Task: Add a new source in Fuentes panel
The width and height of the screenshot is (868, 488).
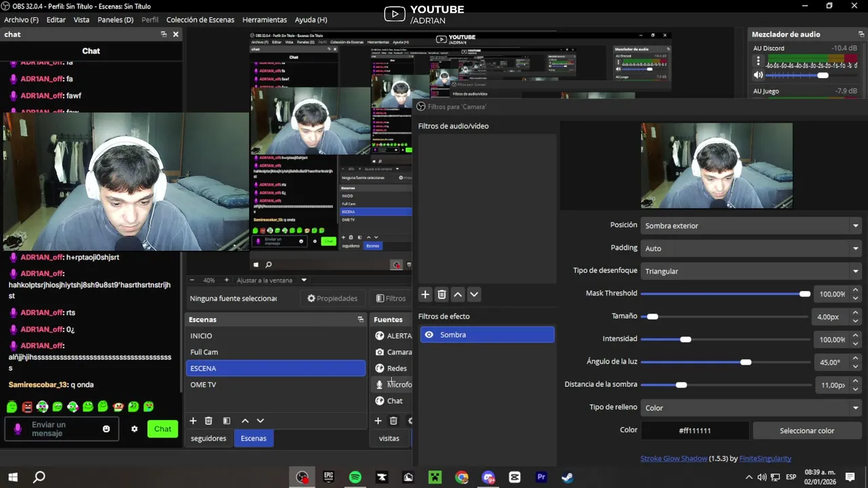Action: click(x=378, y=421)
